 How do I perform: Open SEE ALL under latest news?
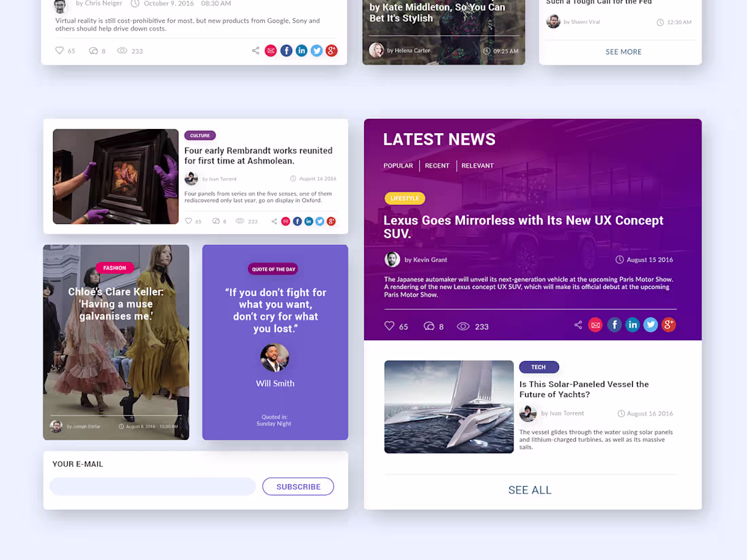[530, 489]
